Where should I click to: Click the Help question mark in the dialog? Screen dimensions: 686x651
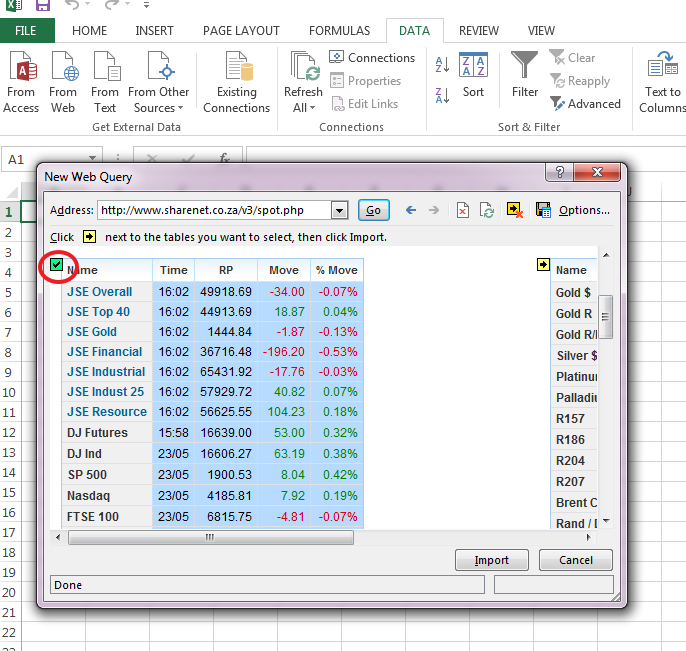pos(560,172)
